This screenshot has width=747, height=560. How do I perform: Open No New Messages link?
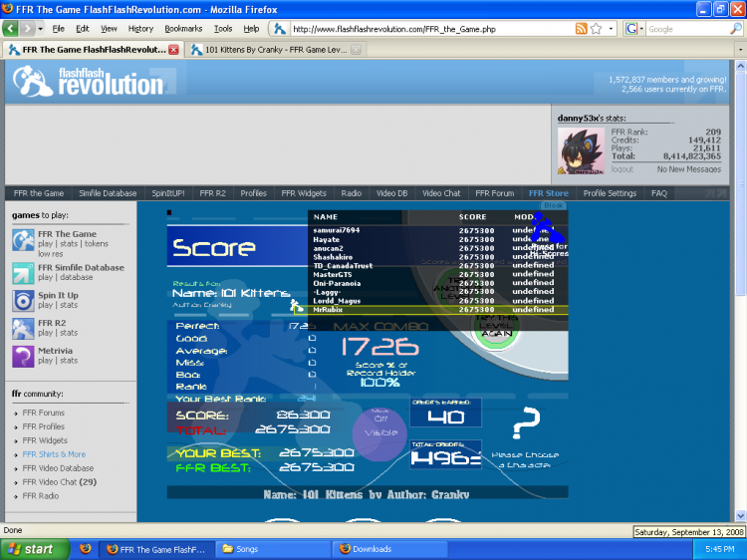[689, 169]
